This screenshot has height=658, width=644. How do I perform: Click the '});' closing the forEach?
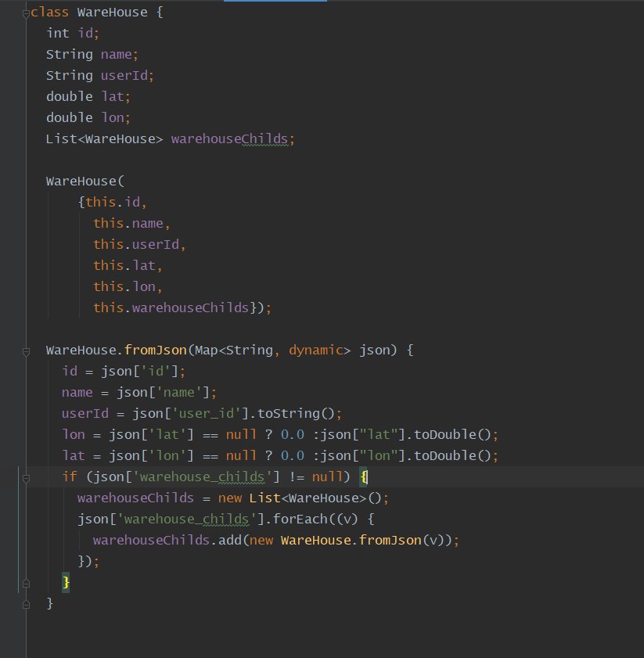[x=88, y=561]
